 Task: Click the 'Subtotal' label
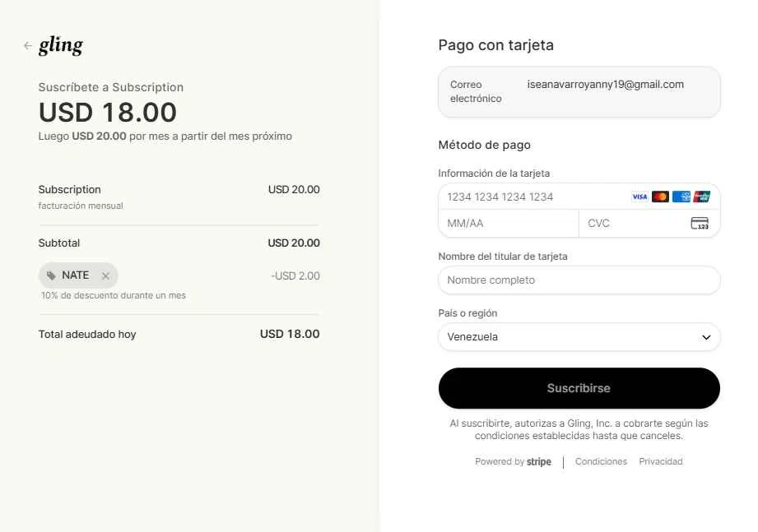[x=59, y=243]
